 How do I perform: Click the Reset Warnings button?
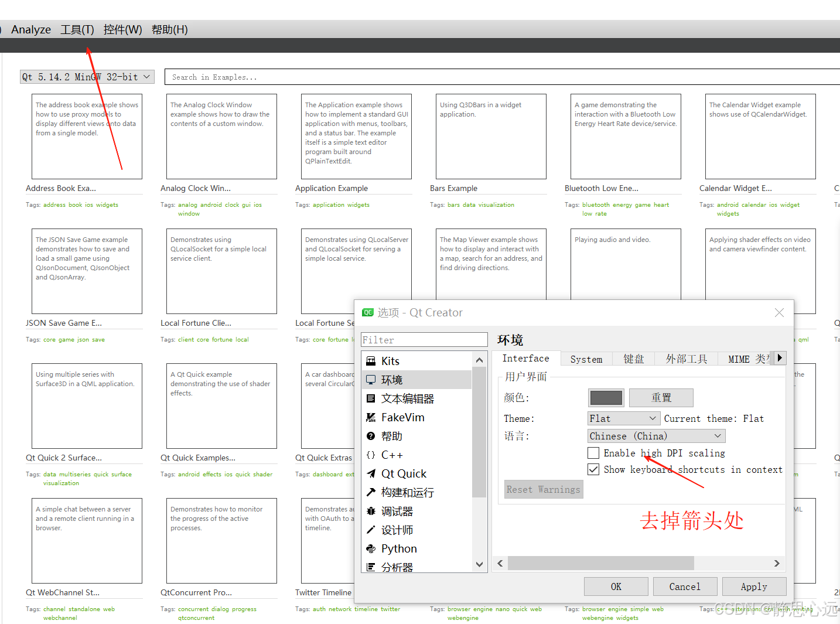click(544, 489)
